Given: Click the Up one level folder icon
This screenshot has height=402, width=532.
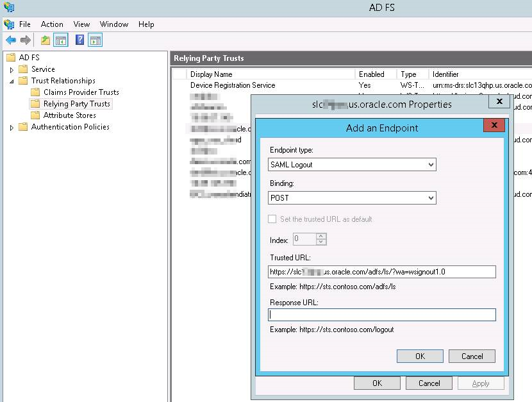Looking at the screenshot, I should click(45, 40).
